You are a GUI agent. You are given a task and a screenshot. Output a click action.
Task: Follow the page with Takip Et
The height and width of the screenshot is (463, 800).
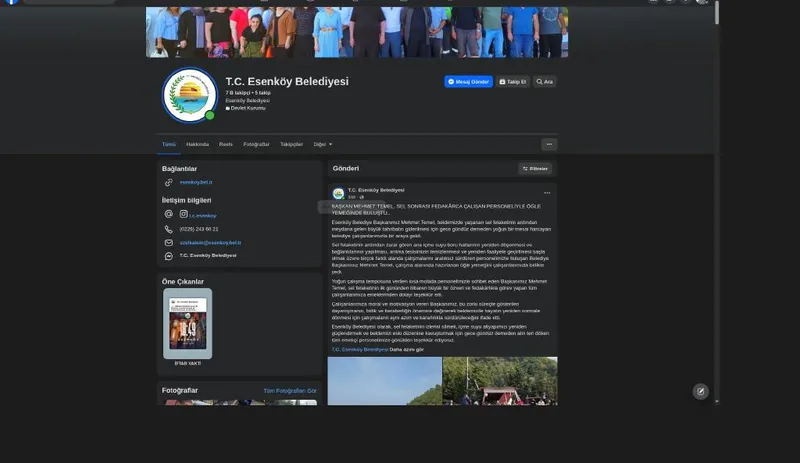point(513,82)
